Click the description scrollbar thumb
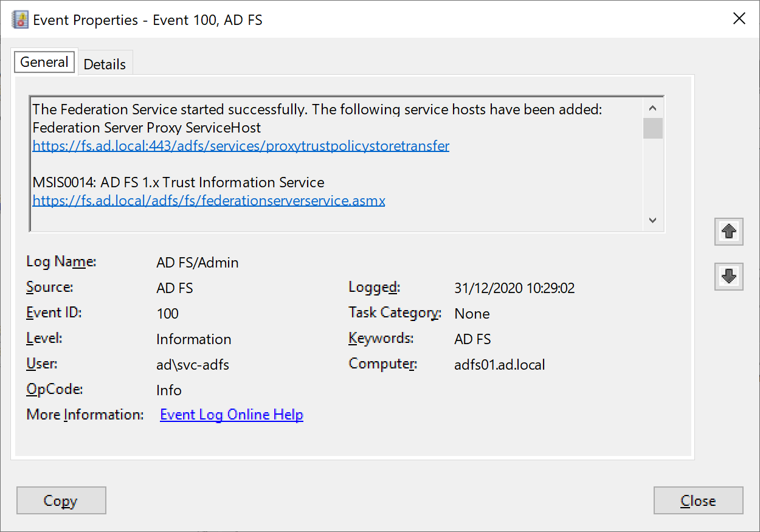This screenshot has width=760, height=532. [x=653, y=128]
